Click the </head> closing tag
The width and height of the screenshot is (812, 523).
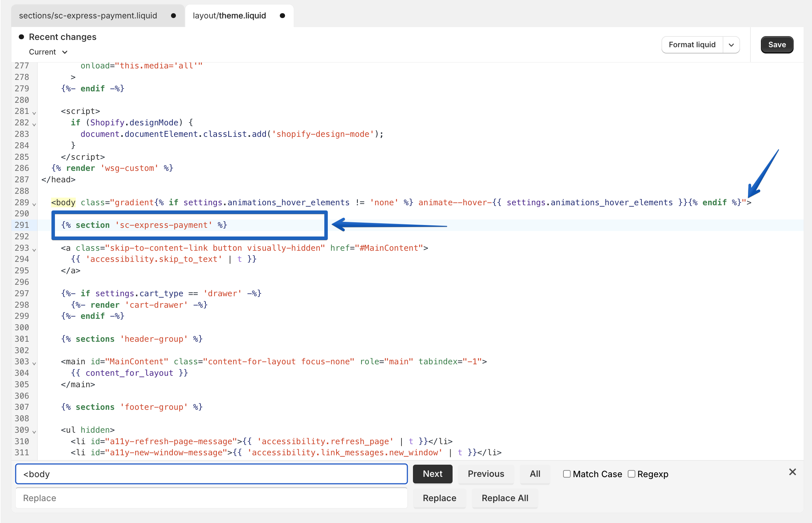tap(58, 180)
